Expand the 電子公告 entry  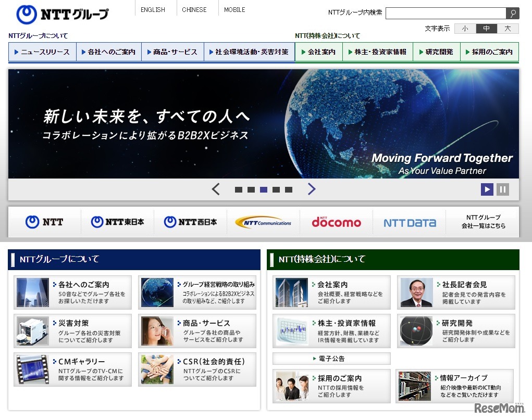coord(329,359)
